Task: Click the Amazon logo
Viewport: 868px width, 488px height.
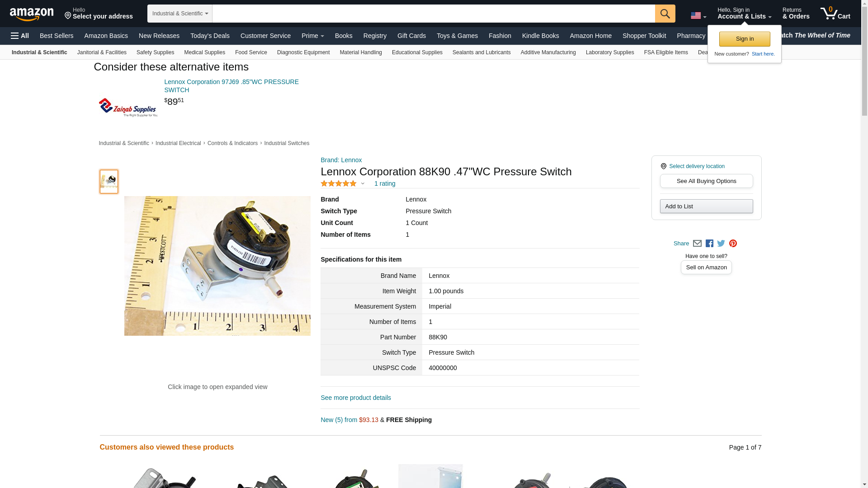Action: pyautogui.click(x=32, y=14)
